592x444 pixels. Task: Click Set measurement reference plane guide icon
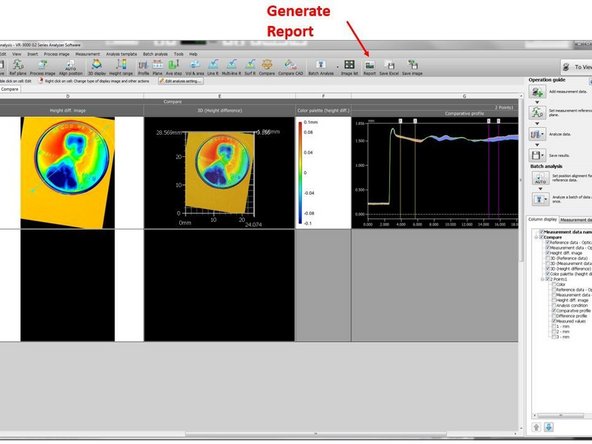(x=536, y=113)
